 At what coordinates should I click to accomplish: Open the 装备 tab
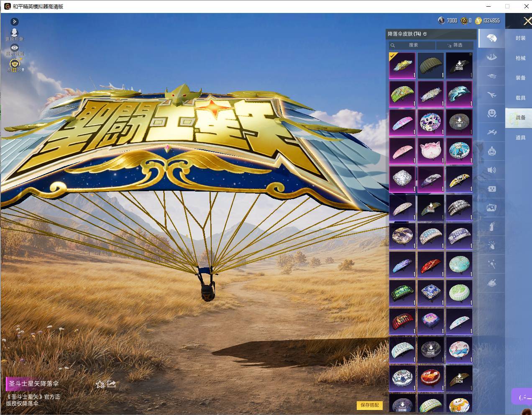(520, 78)
